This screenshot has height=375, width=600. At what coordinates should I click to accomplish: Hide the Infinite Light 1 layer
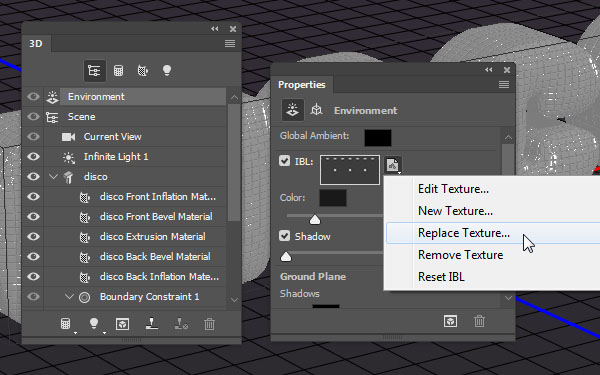(x=33, y=157)
